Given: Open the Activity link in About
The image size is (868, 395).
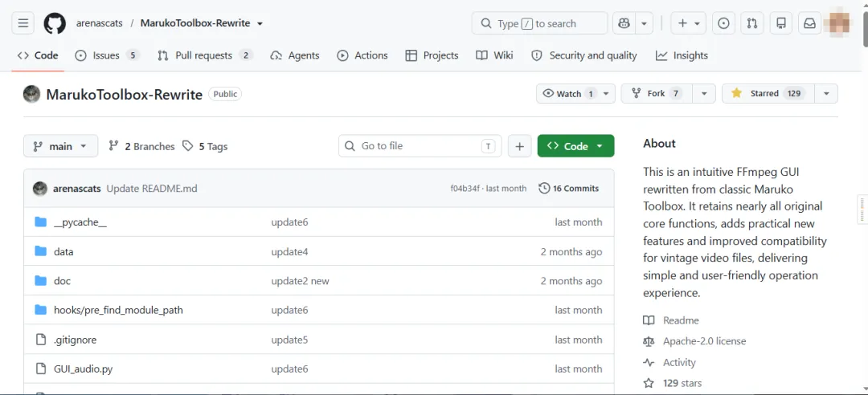Looking at the screenshot, I should pos(669,362).
